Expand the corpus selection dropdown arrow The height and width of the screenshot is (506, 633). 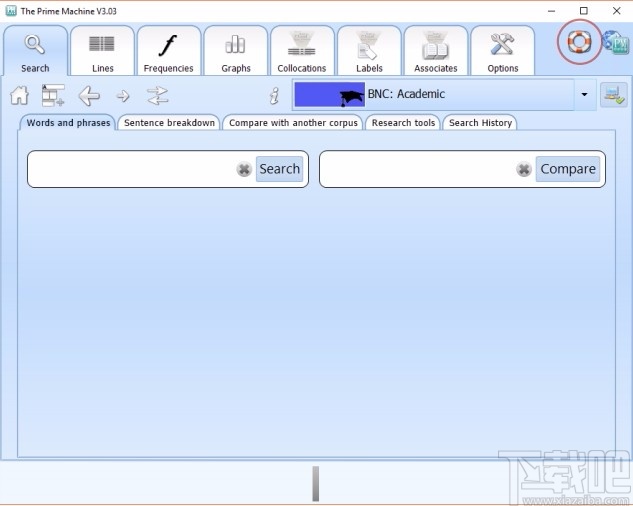click(584, 94)
